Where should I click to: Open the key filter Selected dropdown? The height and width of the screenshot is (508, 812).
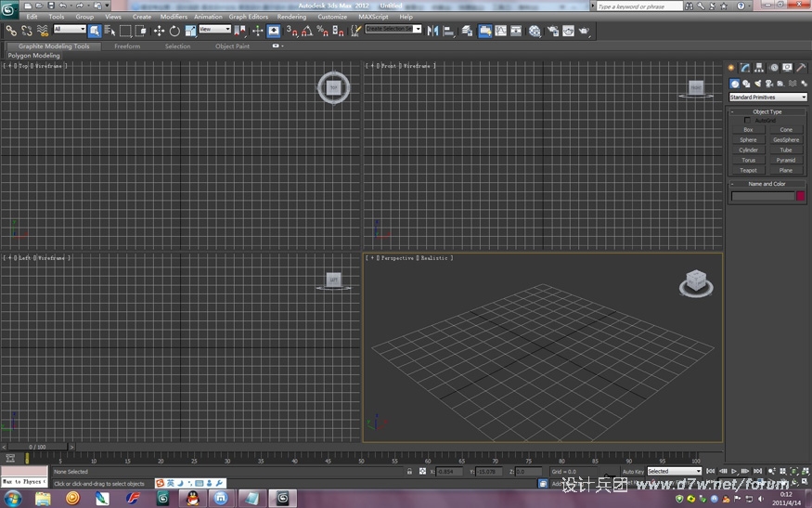(x=675, y=471)
